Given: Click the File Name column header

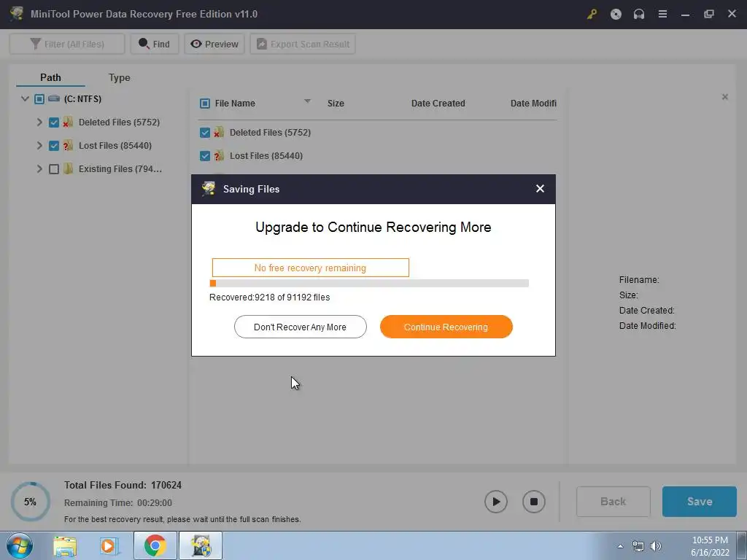Looking at the screenshot, I should [x=235, y=104].
